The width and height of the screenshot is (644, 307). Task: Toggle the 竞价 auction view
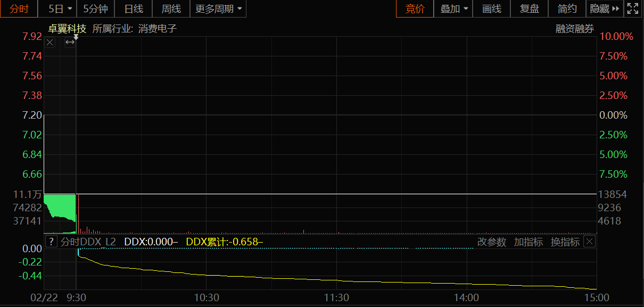(x=415, y=9)
